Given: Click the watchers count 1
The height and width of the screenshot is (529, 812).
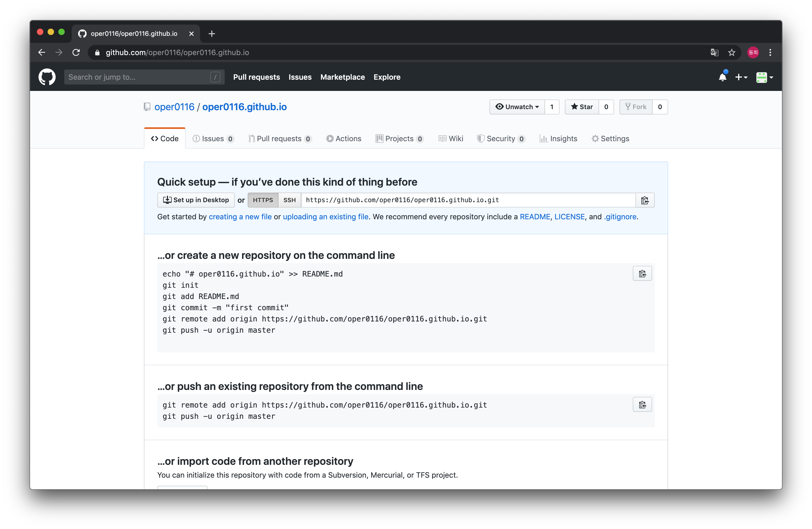Looking at the screenshot, I should [552, 107].
